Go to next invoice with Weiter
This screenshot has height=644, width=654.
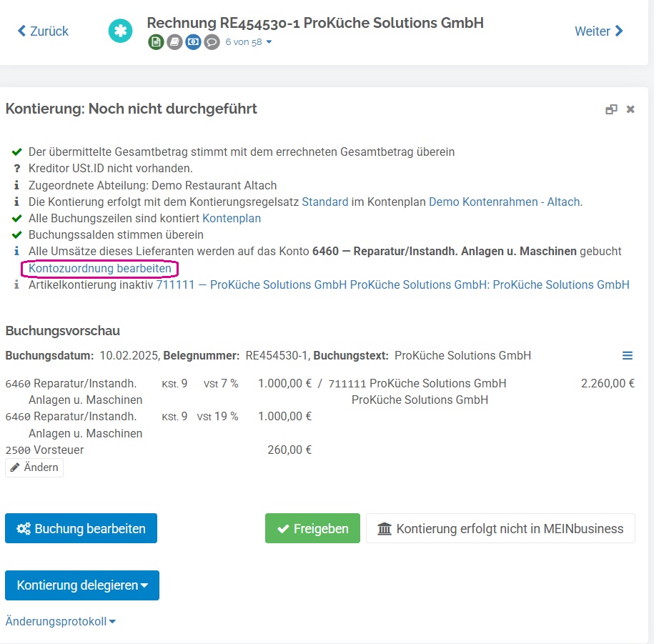598,31
